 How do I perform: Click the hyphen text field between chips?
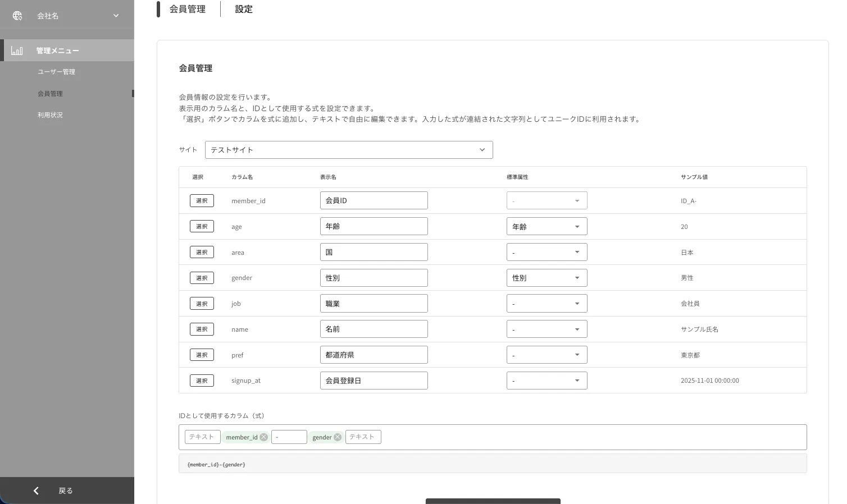289,437
